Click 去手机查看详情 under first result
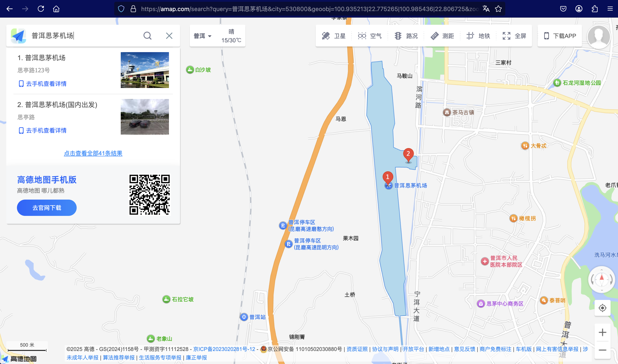Screen dimensions: 618x364 pyautogui.click(x=43, y=84)
